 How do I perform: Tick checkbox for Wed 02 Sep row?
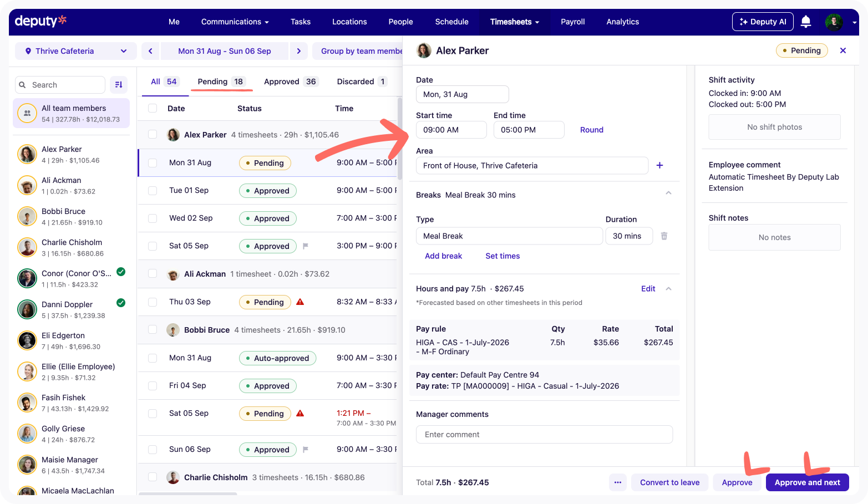tap(153, 218)
